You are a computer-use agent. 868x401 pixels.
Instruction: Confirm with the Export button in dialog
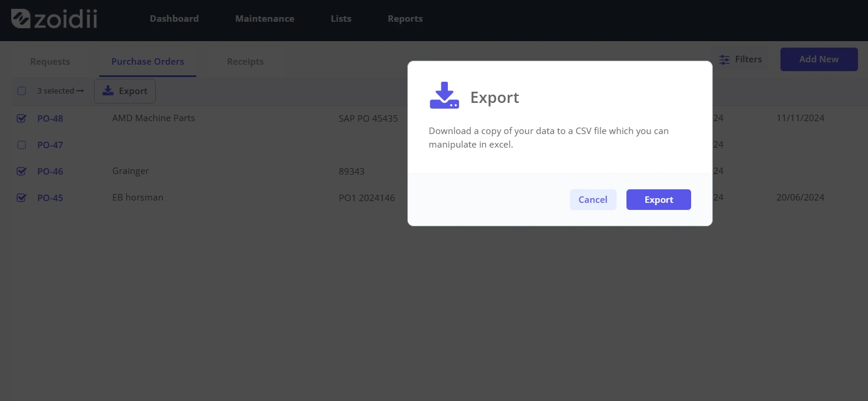659,200
